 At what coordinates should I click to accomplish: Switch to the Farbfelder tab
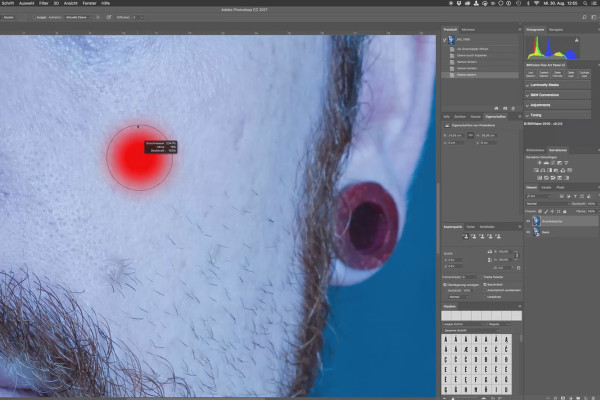(x=487, y=227)
